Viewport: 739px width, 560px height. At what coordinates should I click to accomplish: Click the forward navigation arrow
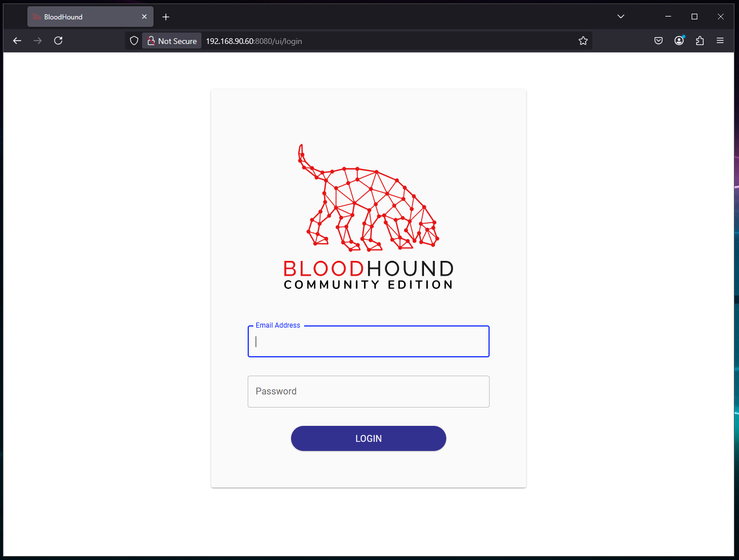pos(38,41)
